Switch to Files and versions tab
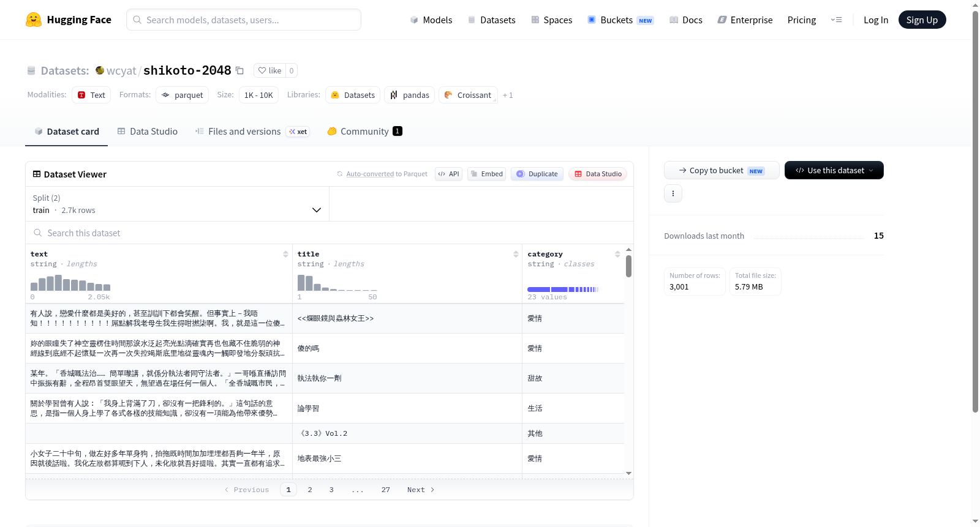980x527 pixels. coord(252,132)
